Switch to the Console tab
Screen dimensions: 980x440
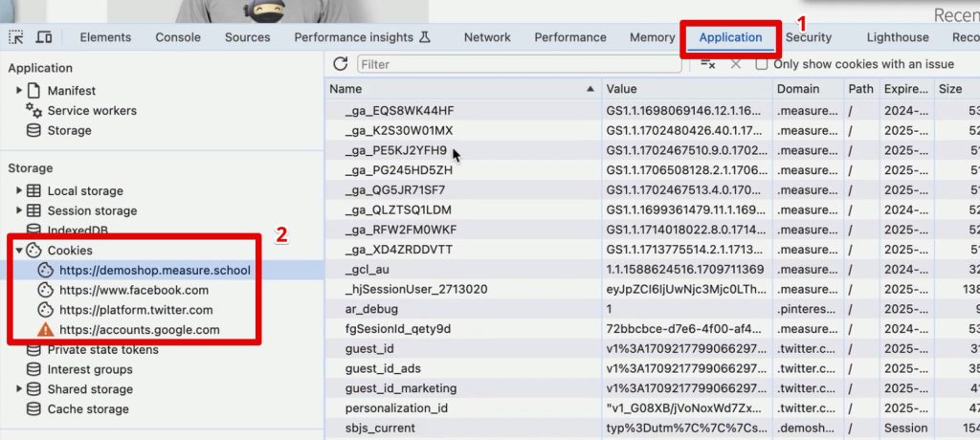[177, 37]
